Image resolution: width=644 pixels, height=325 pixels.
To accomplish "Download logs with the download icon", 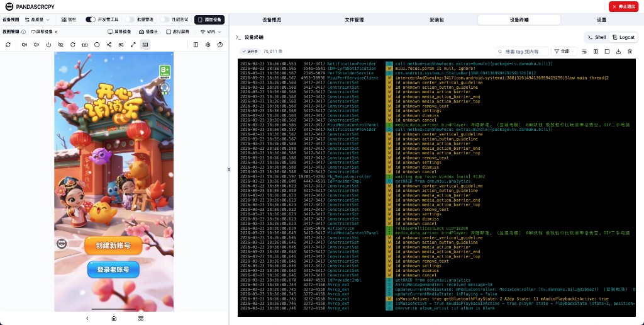I will pos(619,52).
